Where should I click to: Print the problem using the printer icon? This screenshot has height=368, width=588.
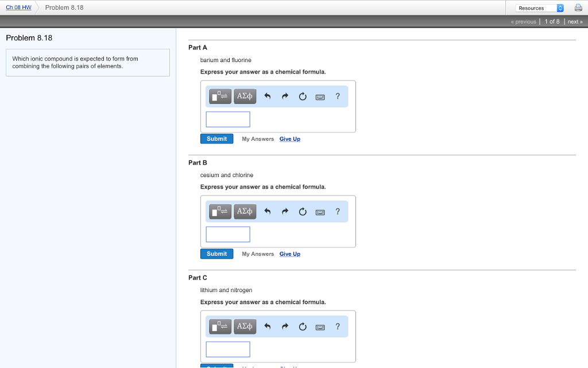(578, 7)
